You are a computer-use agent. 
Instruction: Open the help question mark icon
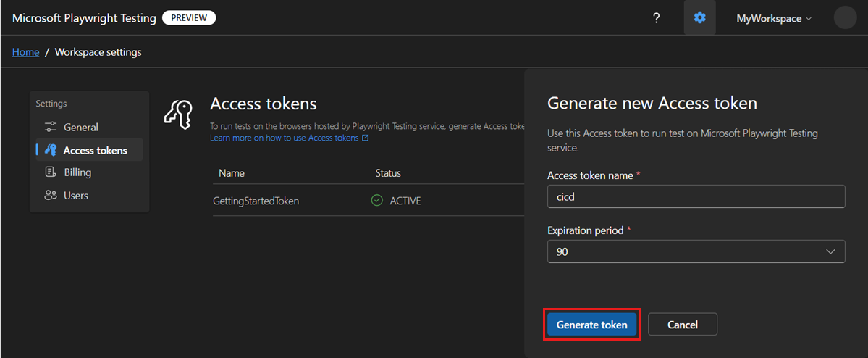point(657,18)
